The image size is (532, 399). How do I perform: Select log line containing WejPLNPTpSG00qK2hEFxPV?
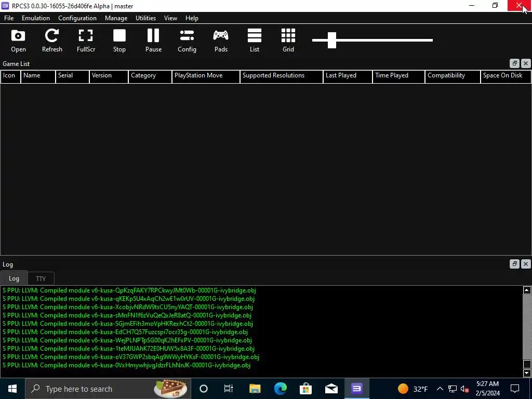click(x=127, y=340)
